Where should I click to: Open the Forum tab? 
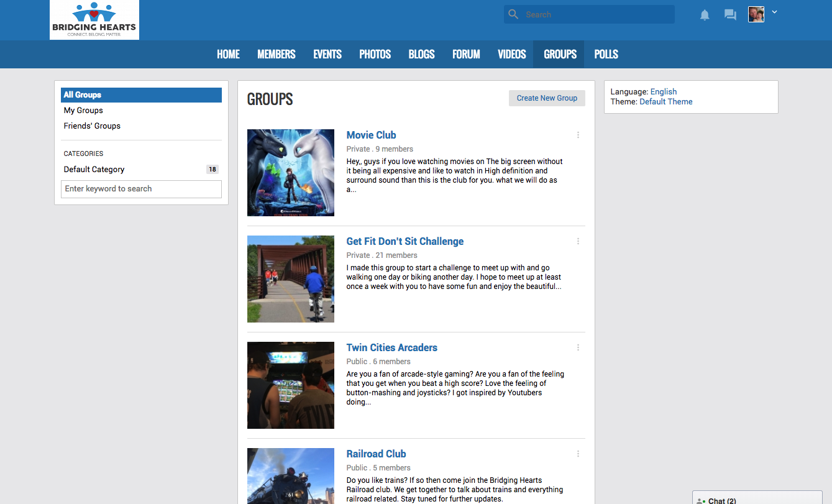[466, 54]
